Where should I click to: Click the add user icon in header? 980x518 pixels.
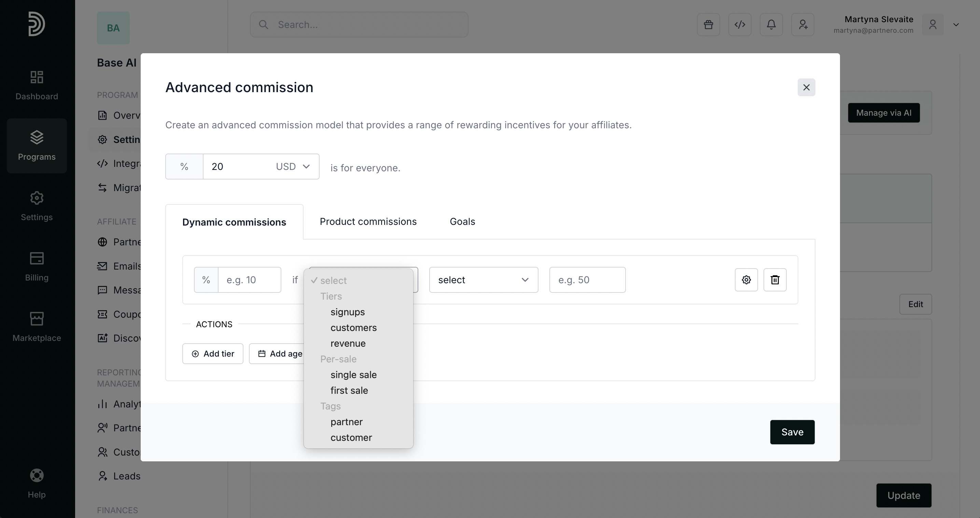[803, 25]
